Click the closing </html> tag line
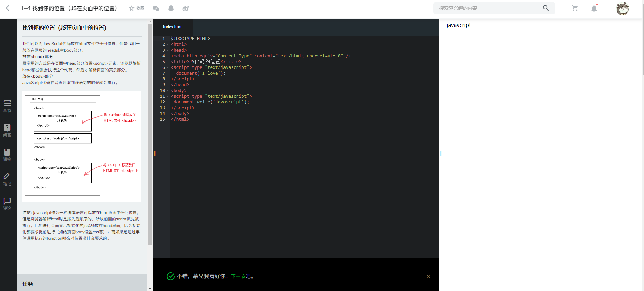Image resolution: width=644 pixels, height=291 pixels. coord(180,119)
